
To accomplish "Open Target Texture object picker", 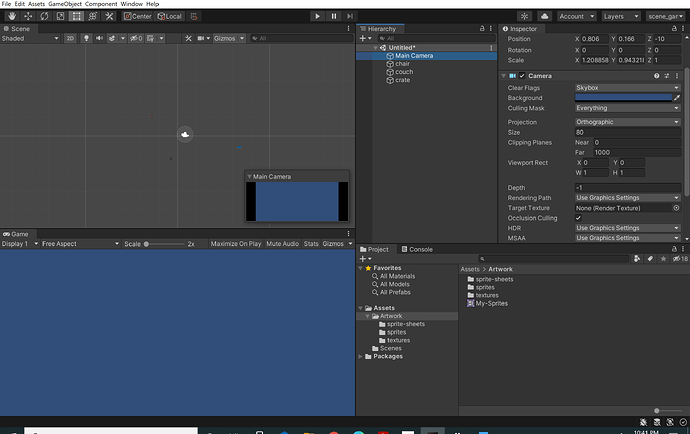I will [676, 208].
